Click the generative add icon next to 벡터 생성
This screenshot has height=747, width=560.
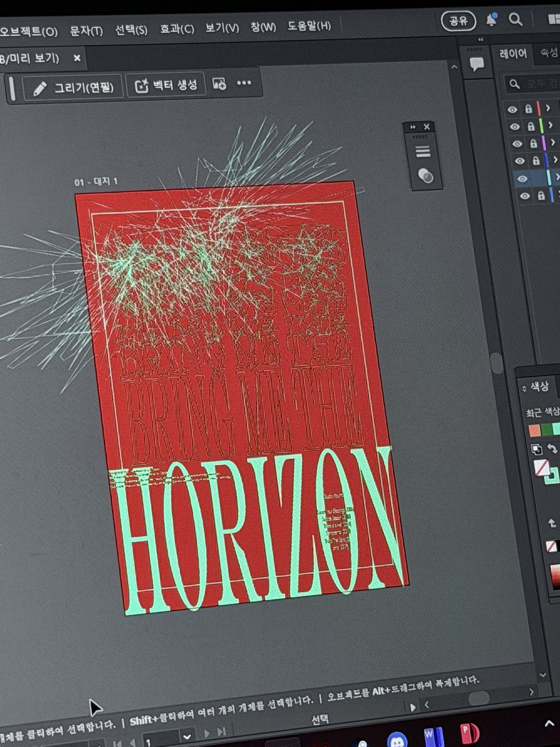[x=219, y=83]
